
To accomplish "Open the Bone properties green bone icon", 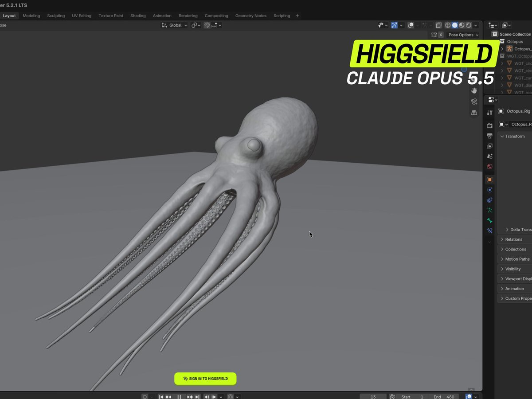I will [x=489, y=220].
